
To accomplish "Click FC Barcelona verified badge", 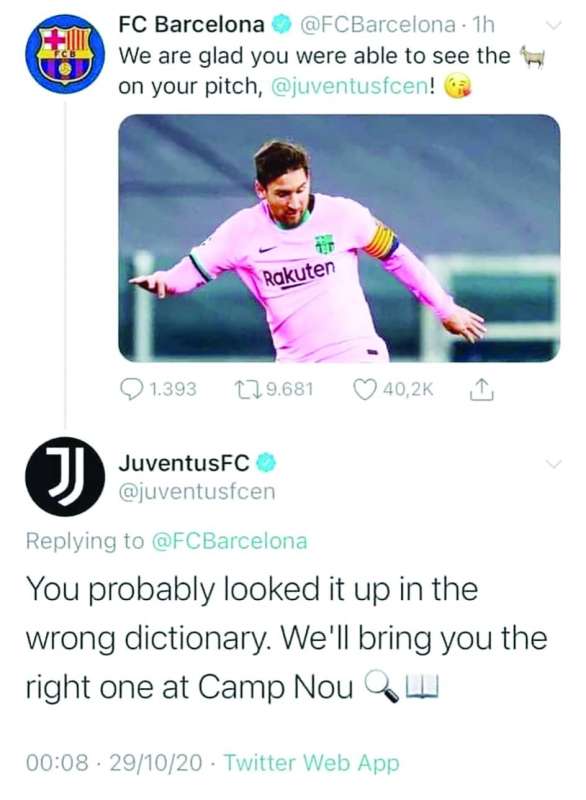I will (x=283, y=24).
